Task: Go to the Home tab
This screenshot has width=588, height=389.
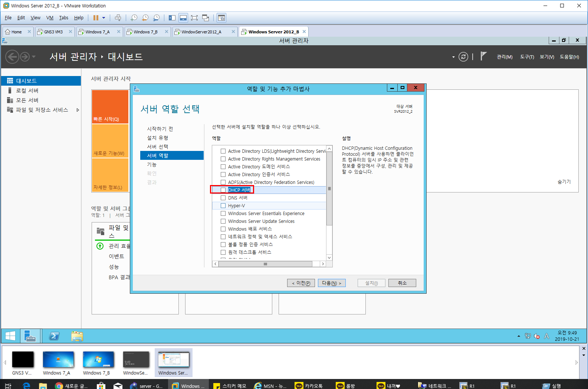Action: coord(16,32)
